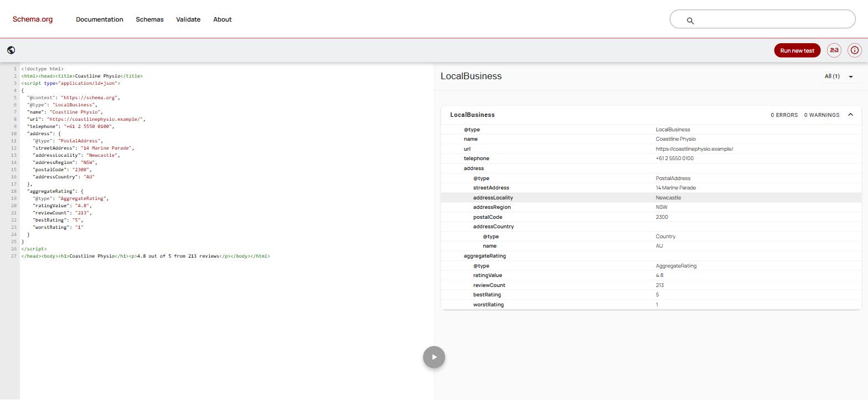This screenshot has height=400, width=868.
Task: Open the Documentation menu
Action: [100, 19]
